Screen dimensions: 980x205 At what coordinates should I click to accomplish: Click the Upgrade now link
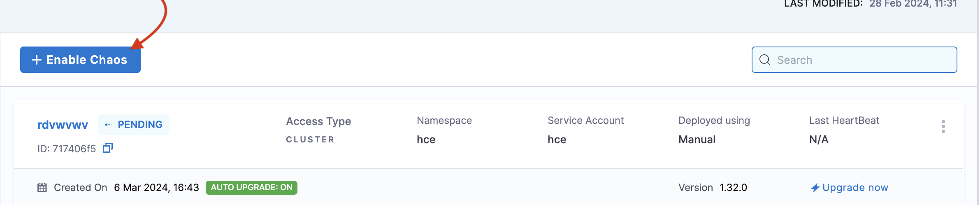[x=855, y=188]
